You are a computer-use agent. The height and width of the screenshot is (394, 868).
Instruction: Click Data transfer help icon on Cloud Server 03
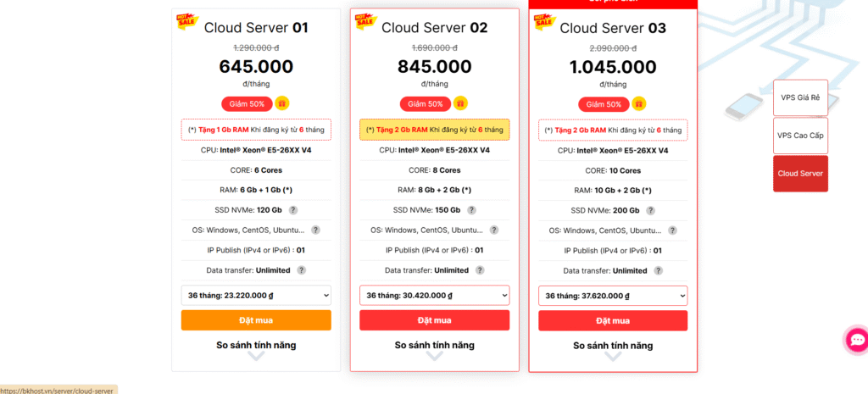[658, 270]
